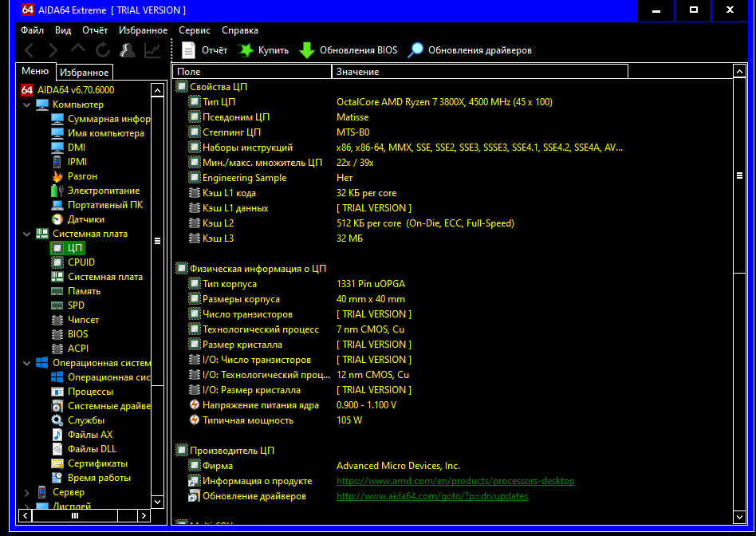The width and height of the screenshot is (756, 536).
Task: Click the Report (Отчёт) toolbar icon
Action: pos(189,50)
